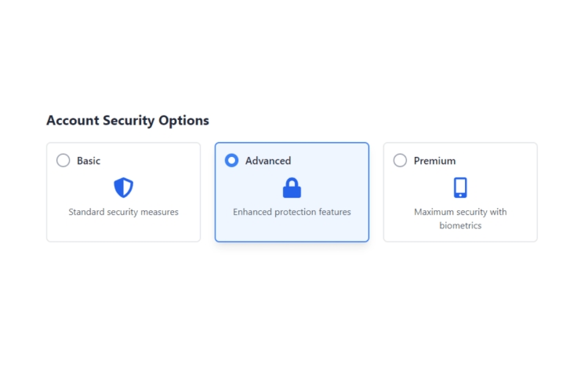588x368 pixels.
Task: Click the word 'biometrics' in Premium card
Action: coord(460,225)
